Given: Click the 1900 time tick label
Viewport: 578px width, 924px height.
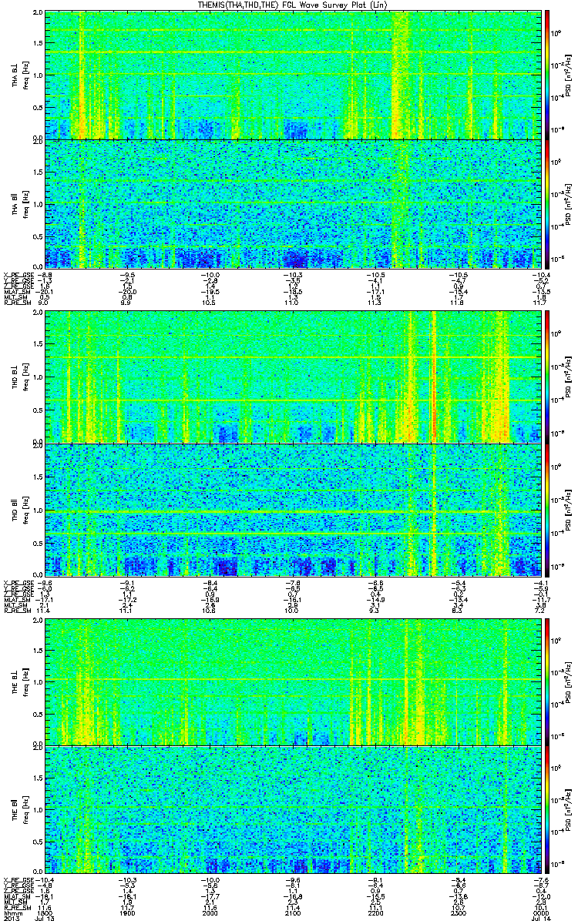Looking at the screenshot, I should pyautogui.click(x=128, y=912).
